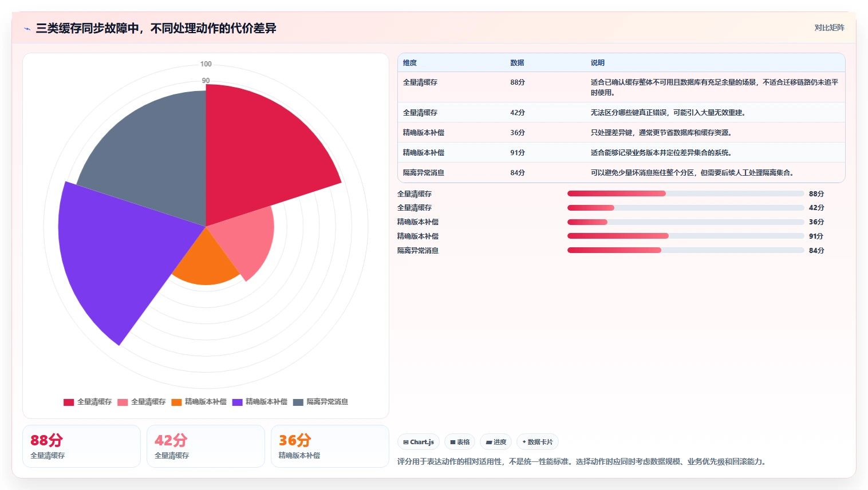Screen dimensions: 868x490
Task: Click the progress bar showing 42分
Action: pyautogui.click(x=686, y=208)
